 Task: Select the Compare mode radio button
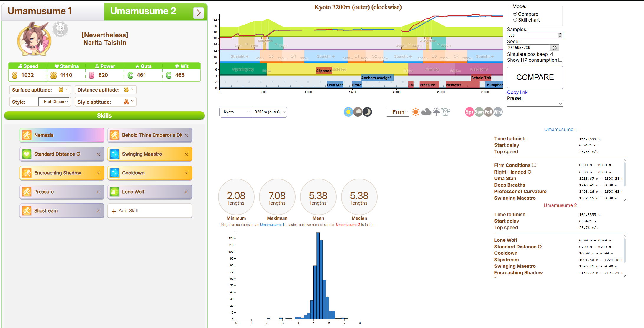[515, 14]
